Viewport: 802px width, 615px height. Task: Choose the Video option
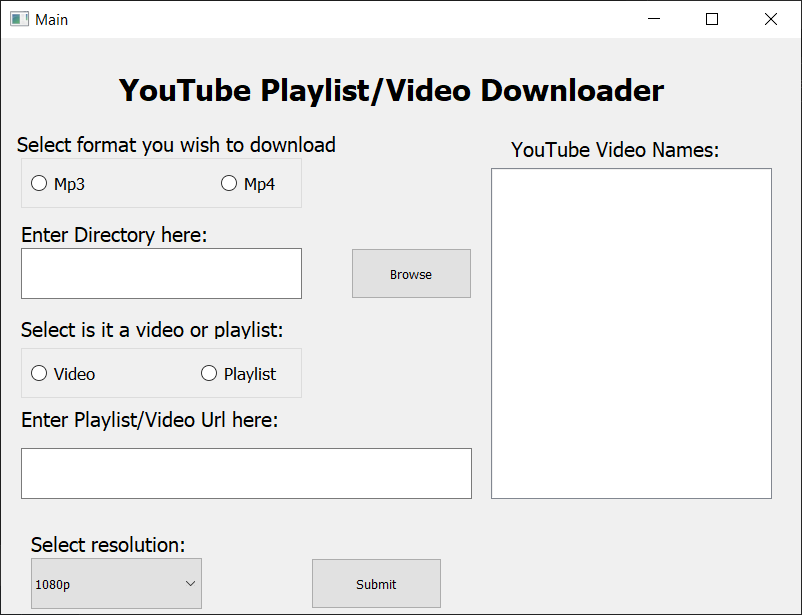pyautogui.click(x=38, y=373)
